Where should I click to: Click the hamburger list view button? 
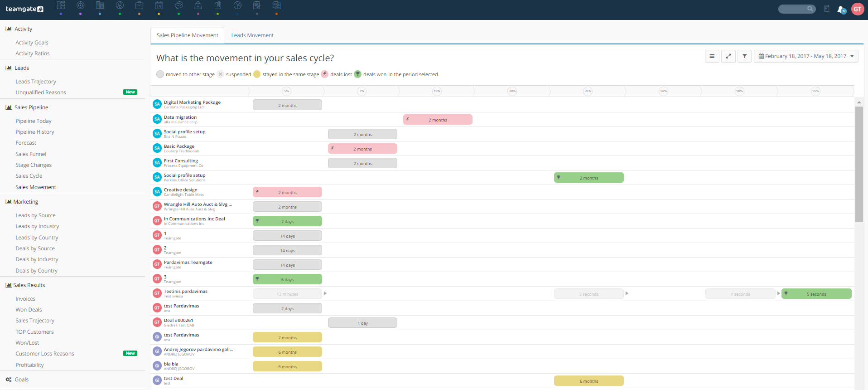pos(712,56)
